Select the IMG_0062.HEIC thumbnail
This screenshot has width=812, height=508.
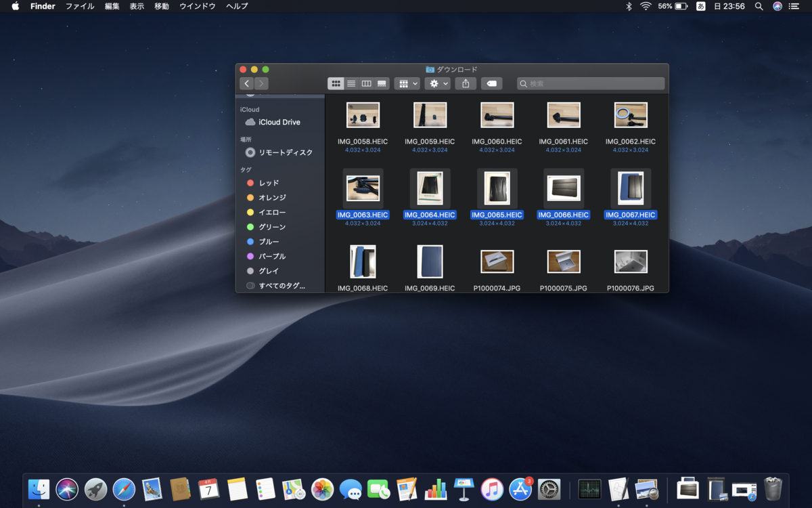click(631, 116)
